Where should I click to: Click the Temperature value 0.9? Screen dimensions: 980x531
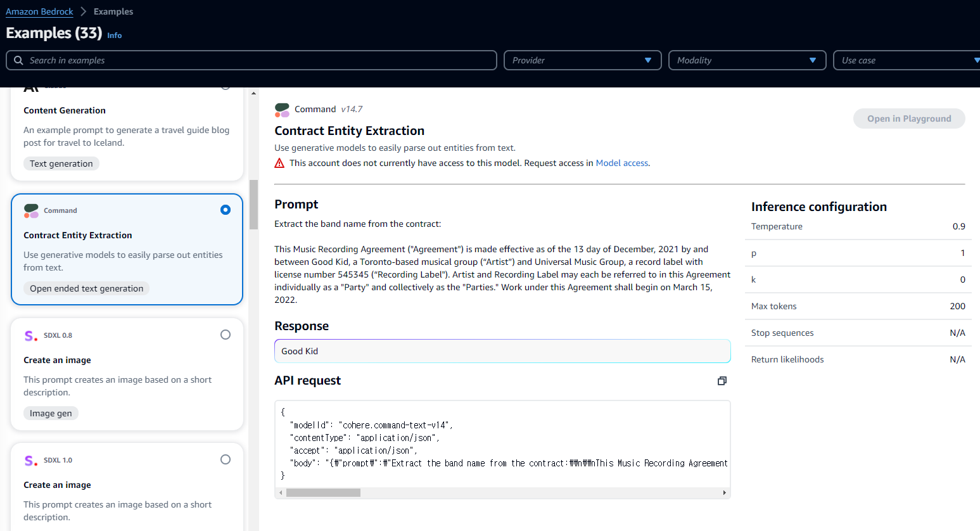959,226
